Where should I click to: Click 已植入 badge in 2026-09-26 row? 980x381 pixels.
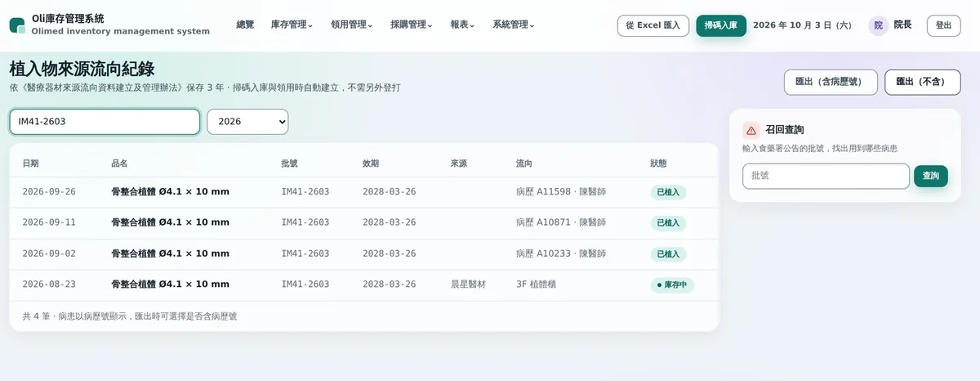pyautogui.click(x=668, y=193)
